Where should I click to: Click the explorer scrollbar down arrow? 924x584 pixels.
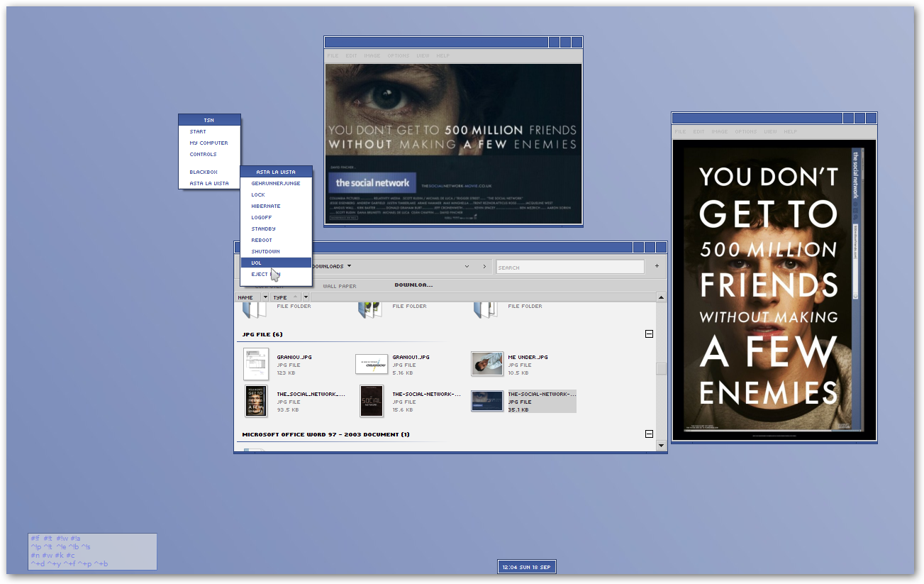tap(661, 446)
